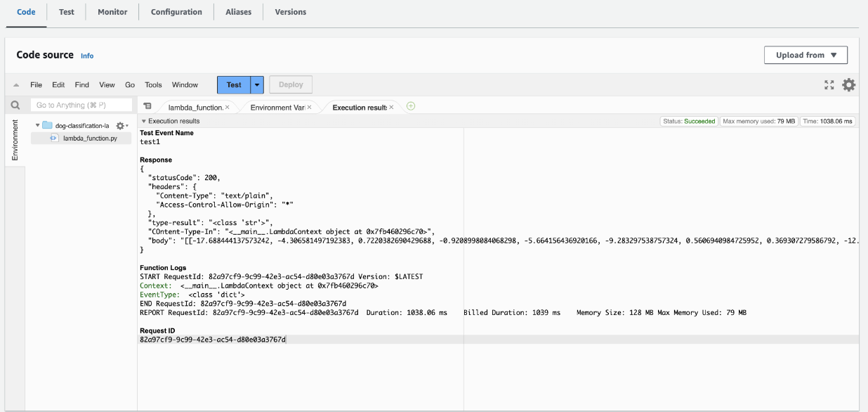Open the Environment side panel tab
Screen dimensions: 868x412
coord(15,139)
